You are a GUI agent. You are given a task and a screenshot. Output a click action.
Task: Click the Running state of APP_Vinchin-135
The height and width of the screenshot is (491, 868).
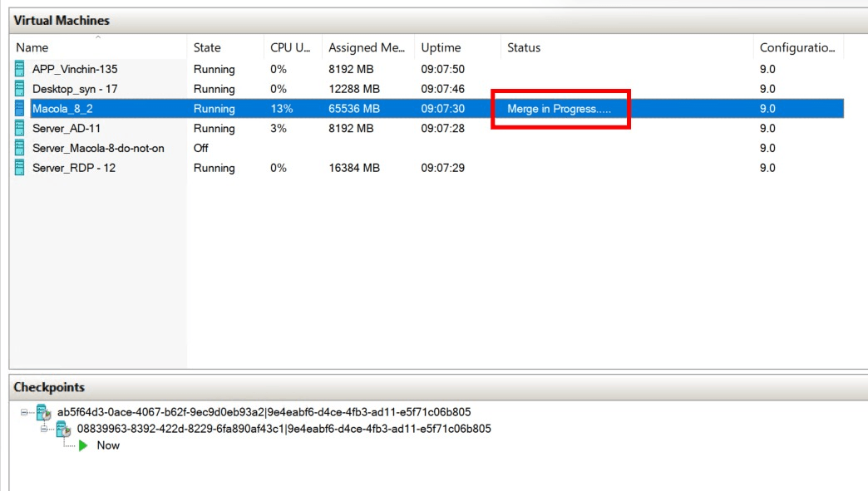[x=215, y=69]
